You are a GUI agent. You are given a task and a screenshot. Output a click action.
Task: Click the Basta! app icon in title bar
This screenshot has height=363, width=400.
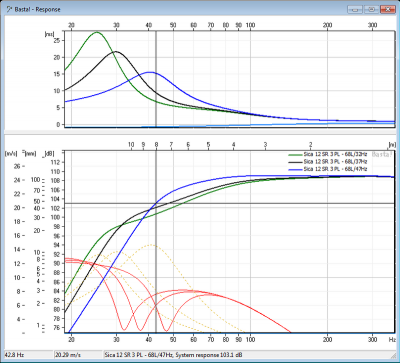pos(9,9)
